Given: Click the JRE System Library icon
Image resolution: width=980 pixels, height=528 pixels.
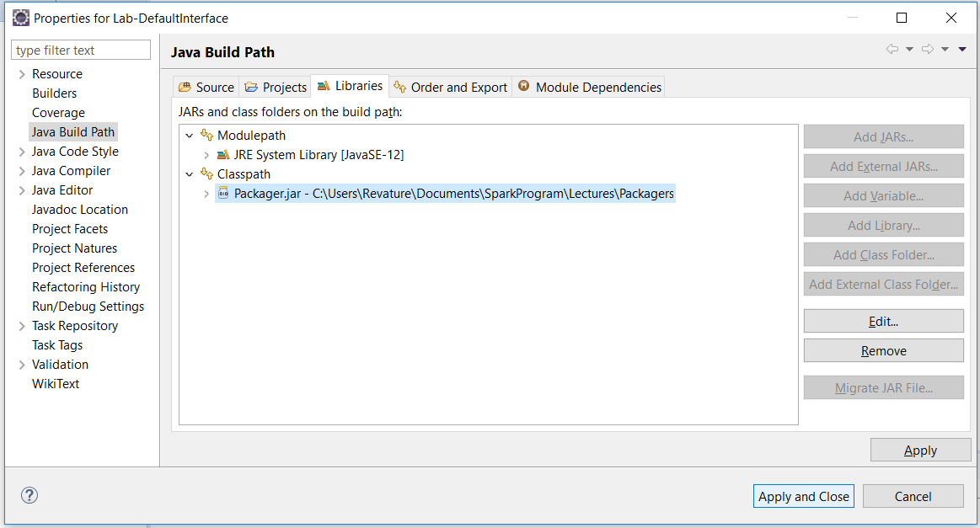Looking at the screenshot, I should coord(223,154).
